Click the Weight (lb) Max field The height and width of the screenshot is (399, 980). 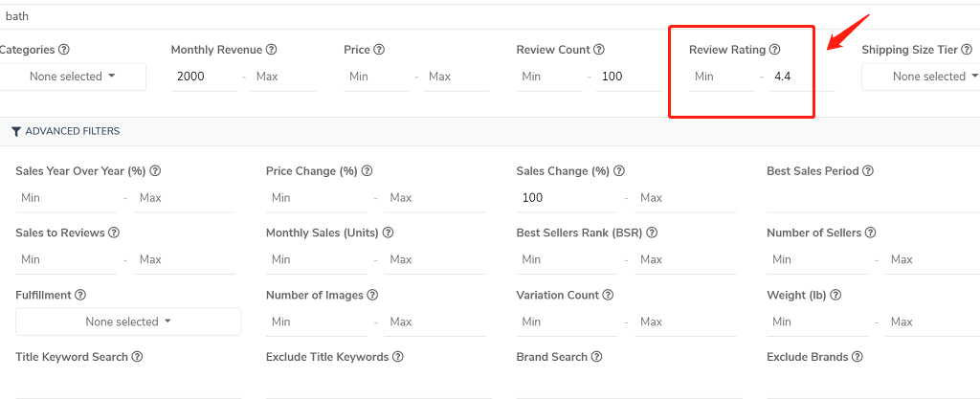coord(932,322)
